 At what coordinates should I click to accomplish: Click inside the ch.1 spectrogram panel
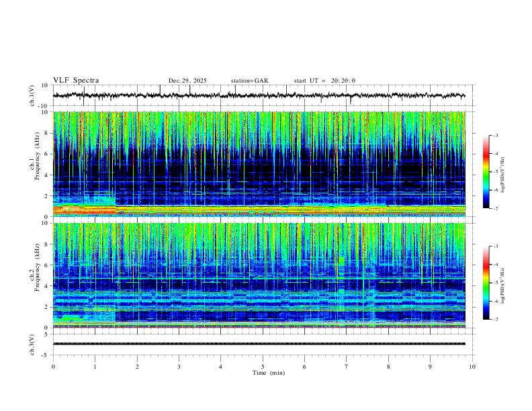click(259, 164)
